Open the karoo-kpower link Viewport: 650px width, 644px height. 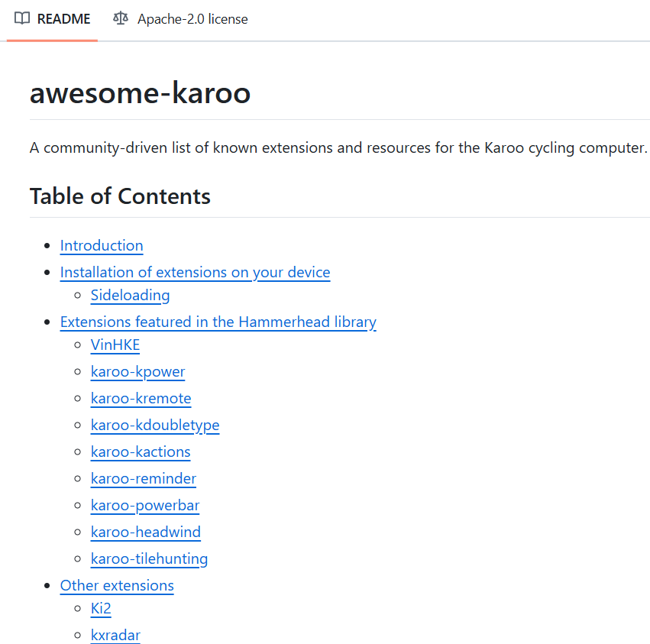click(x=138, y=371)
